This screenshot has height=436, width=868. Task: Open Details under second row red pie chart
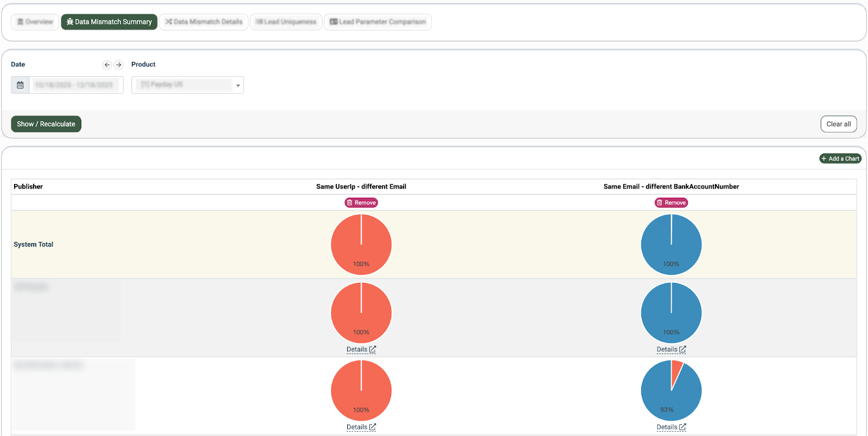(361, 350)
